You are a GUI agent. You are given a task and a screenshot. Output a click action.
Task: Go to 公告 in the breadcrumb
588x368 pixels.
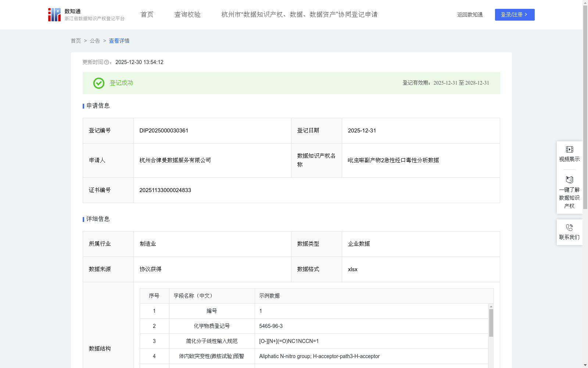tap(95, 41)
